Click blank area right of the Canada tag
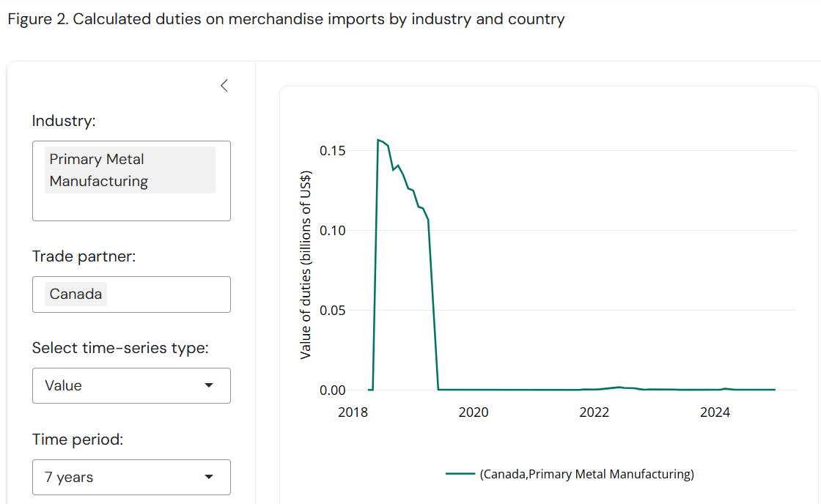 [169, 294]
